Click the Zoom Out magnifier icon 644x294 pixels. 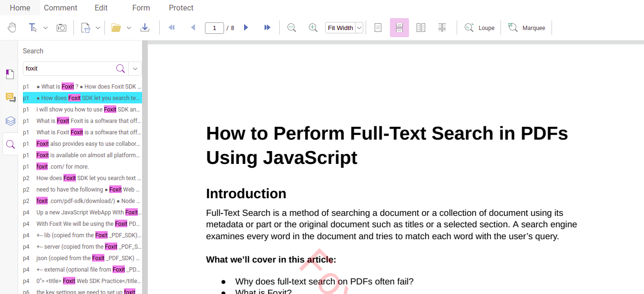tap(291, 28)
